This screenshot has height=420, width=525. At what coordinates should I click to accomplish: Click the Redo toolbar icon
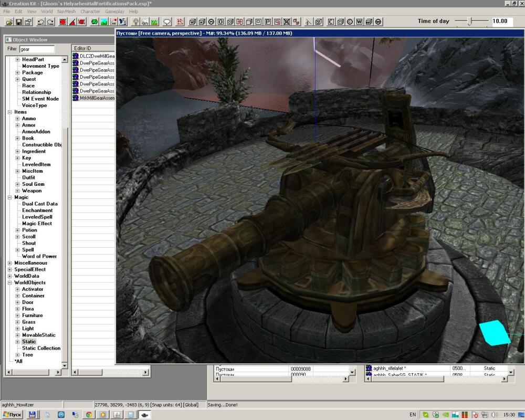(50, 22)
